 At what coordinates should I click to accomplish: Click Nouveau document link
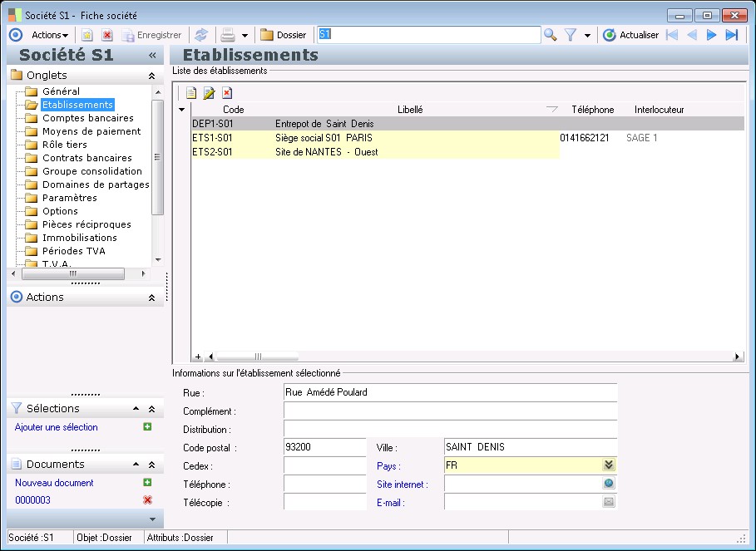(54, 483)
